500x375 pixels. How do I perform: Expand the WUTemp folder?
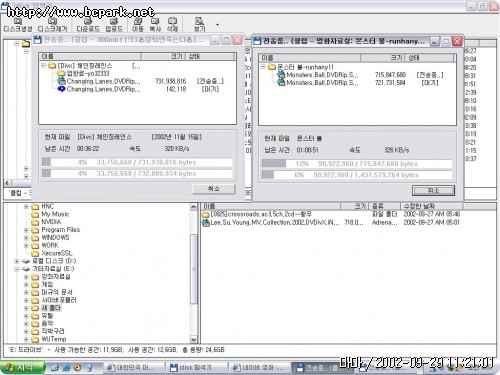click(26, 339)
